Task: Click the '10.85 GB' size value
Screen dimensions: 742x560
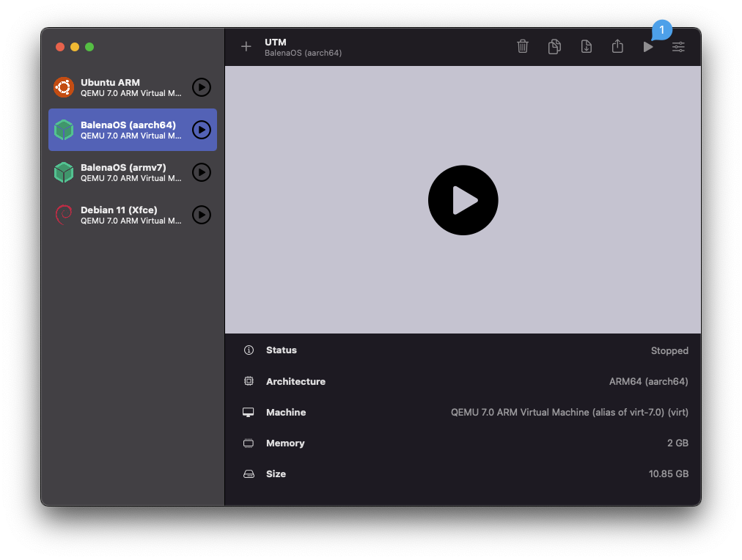Action: point(668,474)
